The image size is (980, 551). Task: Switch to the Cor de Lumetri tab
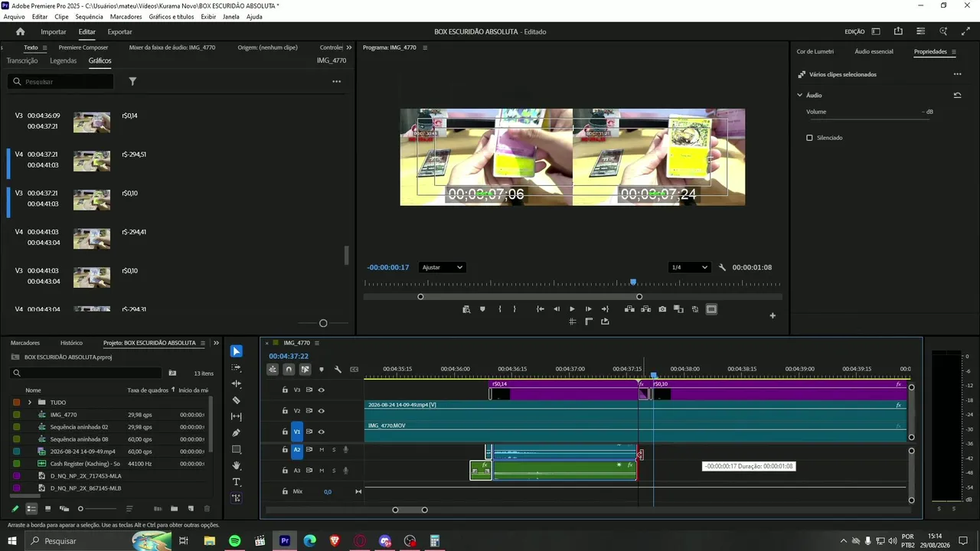point(815,51)
